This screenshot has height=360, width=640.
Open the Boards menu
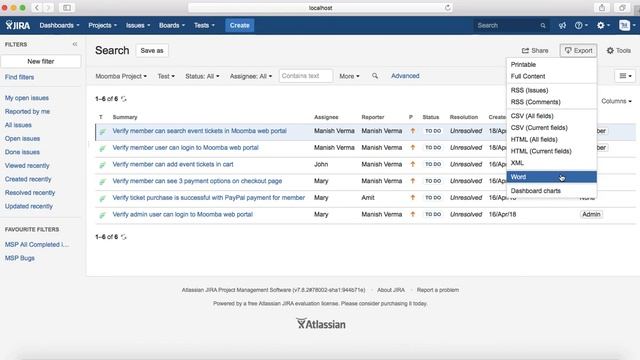(172, 25)
